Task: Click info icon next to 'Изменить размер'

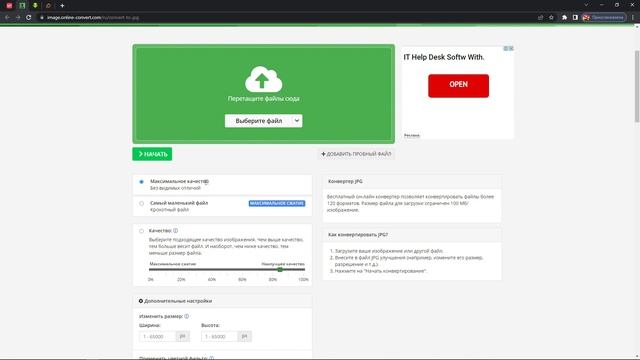Action: [187, 316]
